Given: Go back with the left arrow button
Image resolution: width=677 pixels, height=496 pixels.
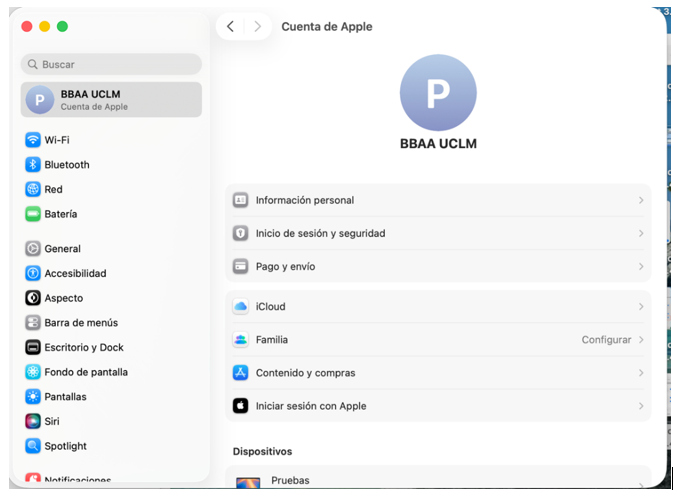Looking at the screenshot, I should (x=231, y=27).
